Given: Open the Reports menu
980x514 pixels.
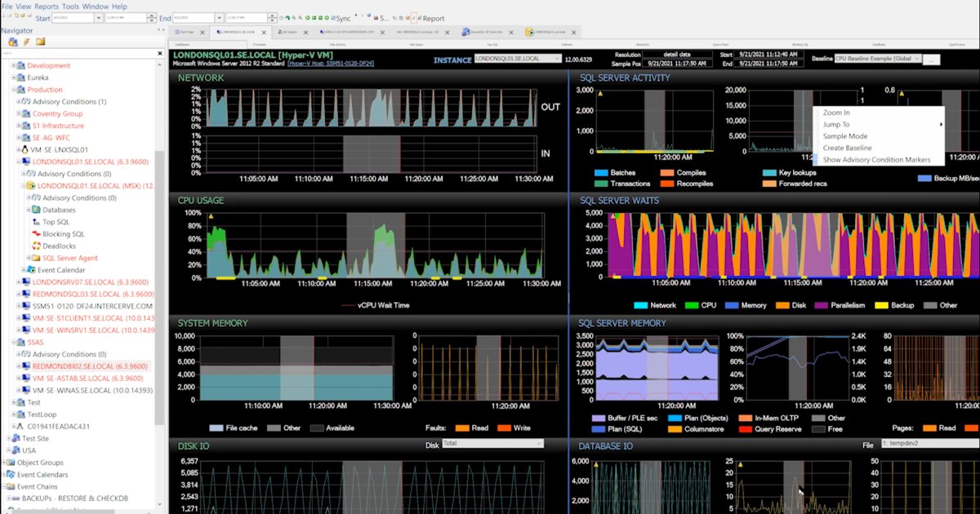Looking at the screenshot, I should (x=46, y=7).
